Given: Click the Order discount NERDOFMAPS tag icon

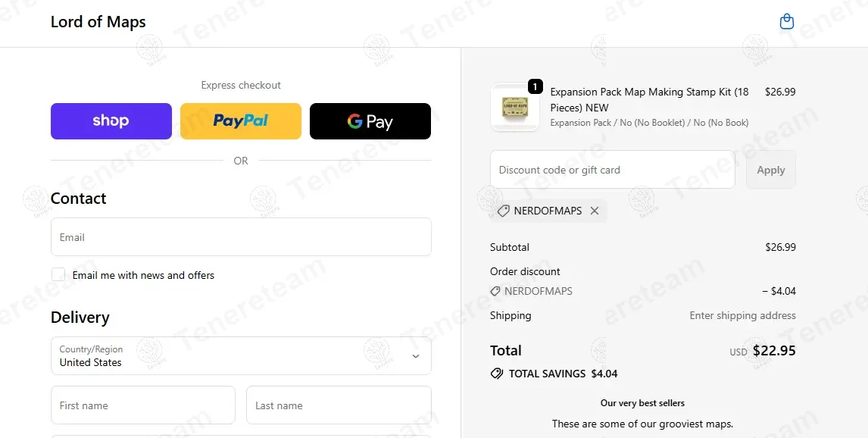Looking at the screenshot, I should coord(495,291).
